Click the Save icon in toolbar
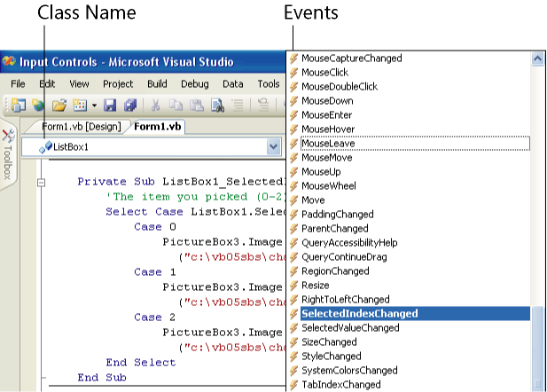This screenshot has width=547, height=392. click(111, 106)
